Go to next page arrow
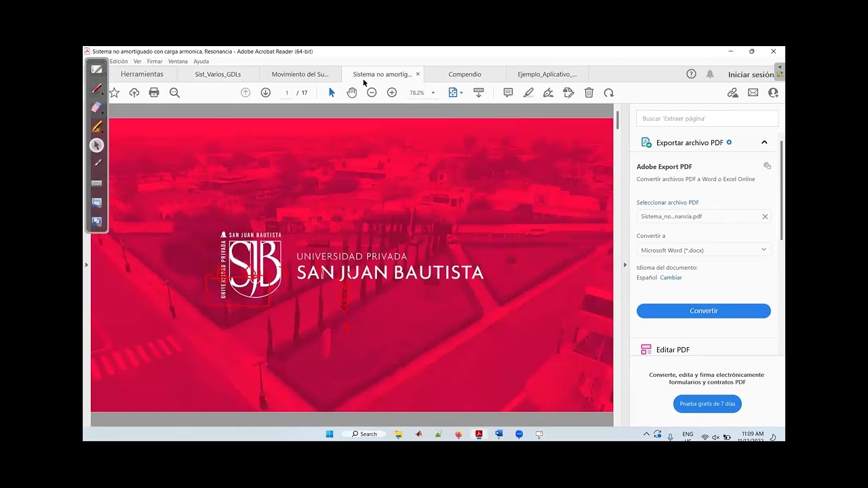 (266, 93)
